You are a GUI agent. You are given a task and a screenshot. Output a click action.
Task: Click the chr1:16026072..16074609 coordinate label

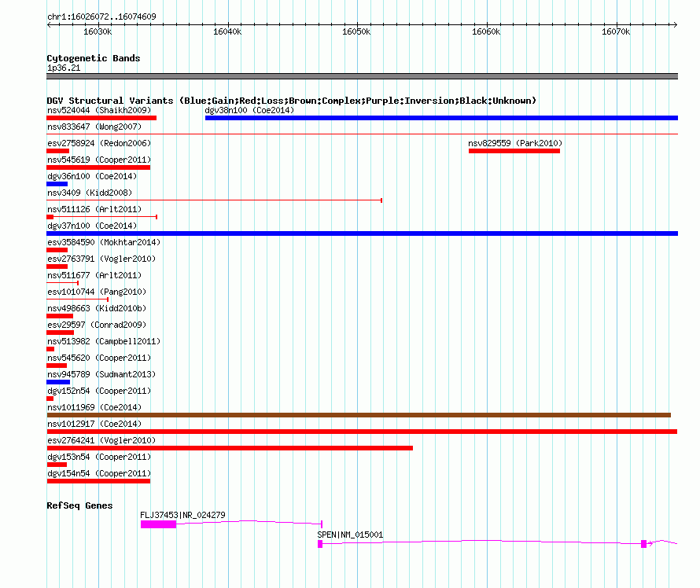(x=101, y=17)
